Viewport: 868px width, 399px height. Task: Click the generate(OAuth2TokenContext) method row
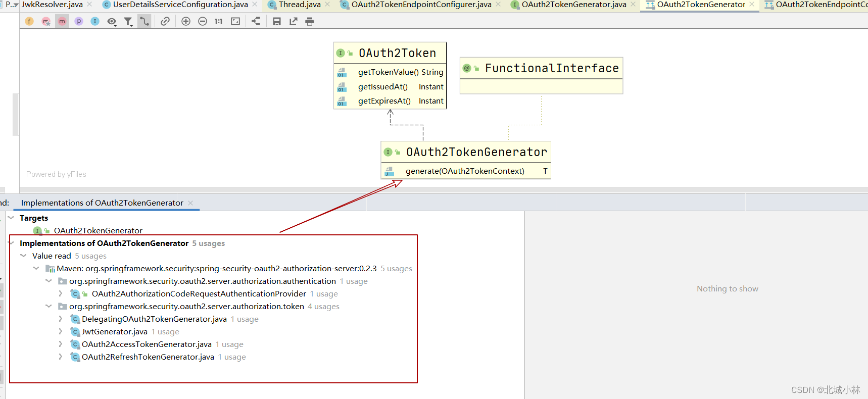point(466,171)
